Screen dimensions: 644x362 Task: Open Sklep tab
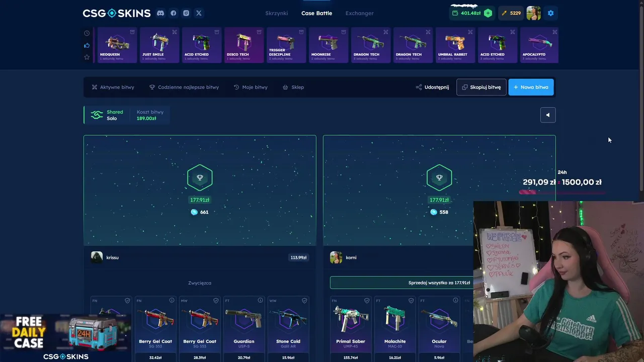pos(293,87)
